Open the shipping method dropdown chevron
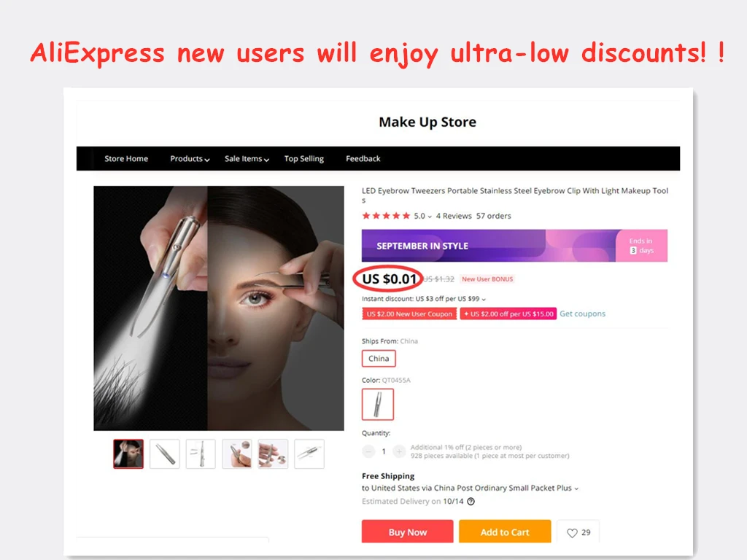The width and height of the screenshot is (747, 560). (x=576, y=489)
